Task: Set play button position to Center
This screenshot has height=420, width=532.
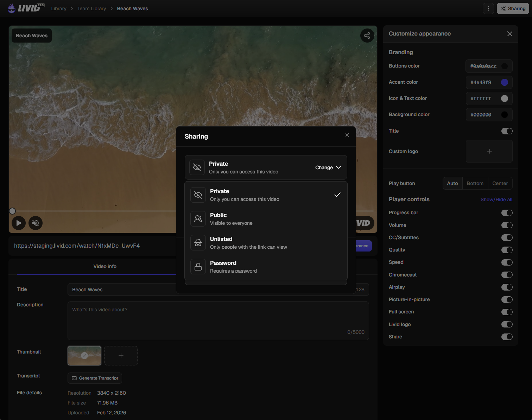Action: tap(500, 183)
